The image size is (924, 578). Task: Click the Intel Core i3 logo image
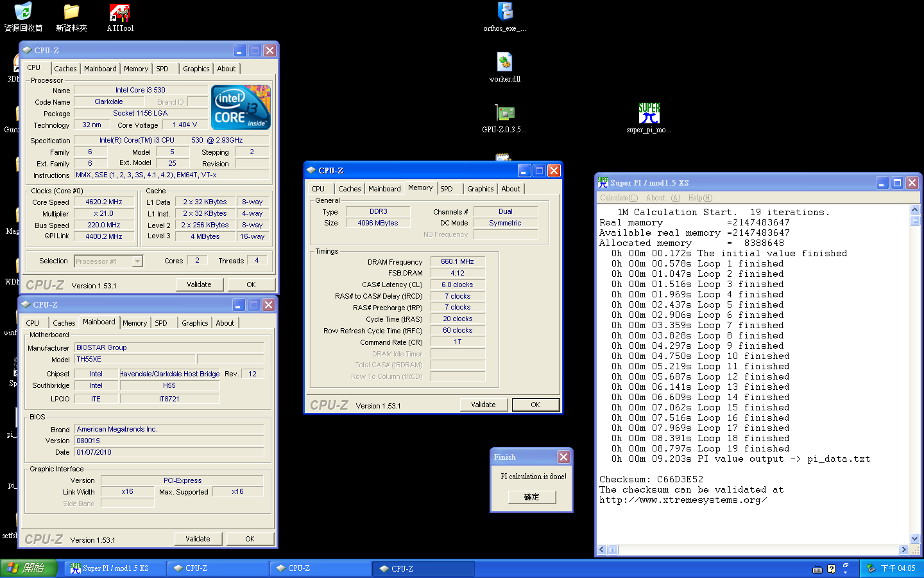coord(241,107)
